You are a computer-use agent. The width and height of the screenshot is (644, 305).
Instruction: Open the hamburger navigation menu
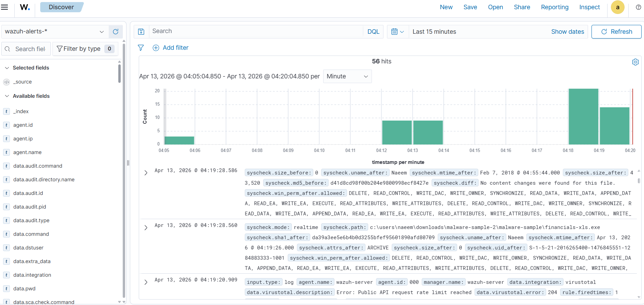[x=4, y=7]
